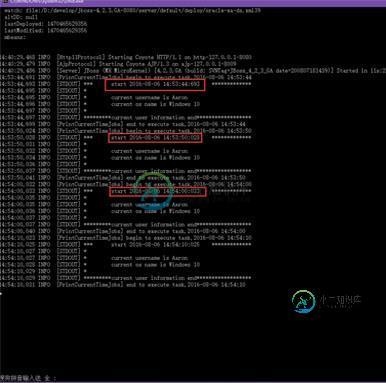Click the lastModified value line
Viewport: 386px width, 383px height.
point(45,30)
